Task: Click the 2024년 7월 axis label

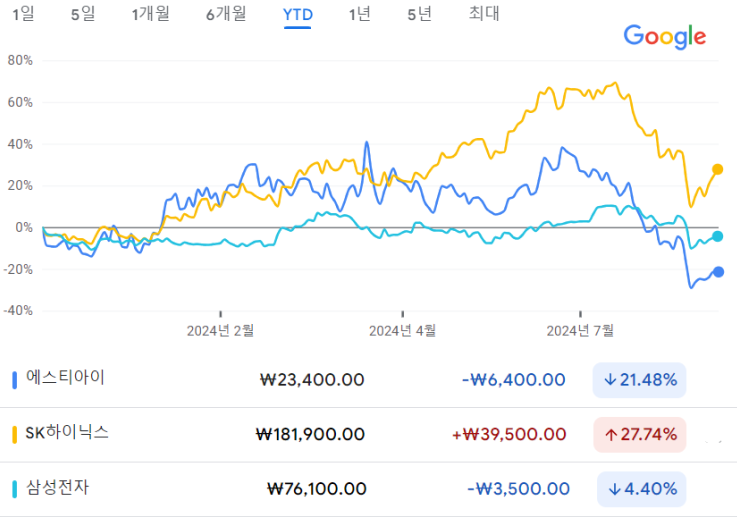Action: [580, 331]
